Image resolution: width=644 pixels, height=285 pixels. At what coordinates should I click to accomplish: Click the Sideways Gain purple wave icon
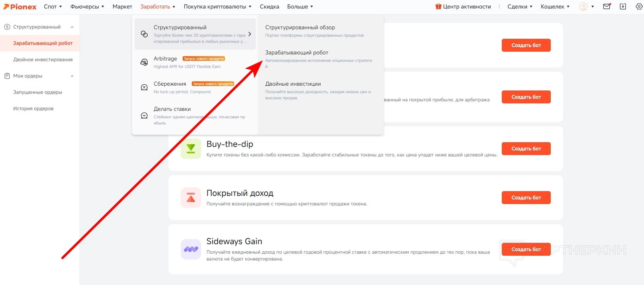coord(191,249)
